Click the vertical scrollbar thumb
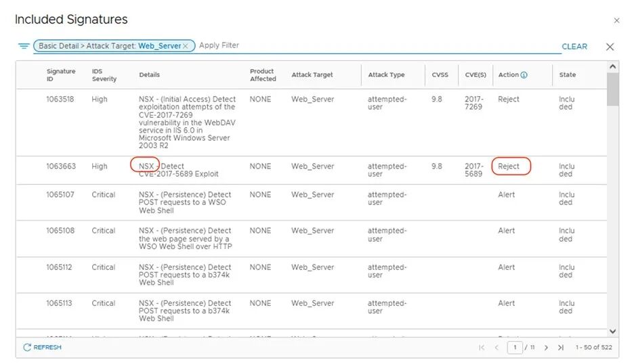Image resolution: width=634 pixels, height=364 pixels. (612, 89)
